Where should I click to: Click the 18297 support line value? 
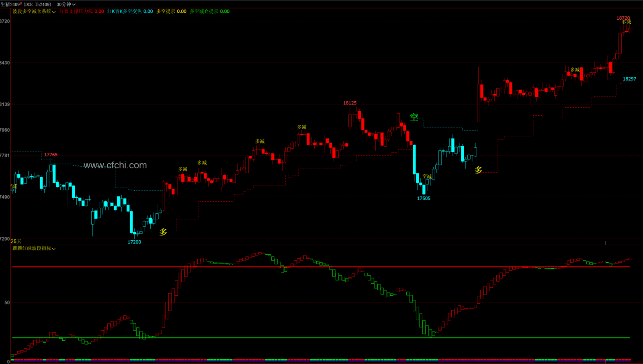point(629,79)
